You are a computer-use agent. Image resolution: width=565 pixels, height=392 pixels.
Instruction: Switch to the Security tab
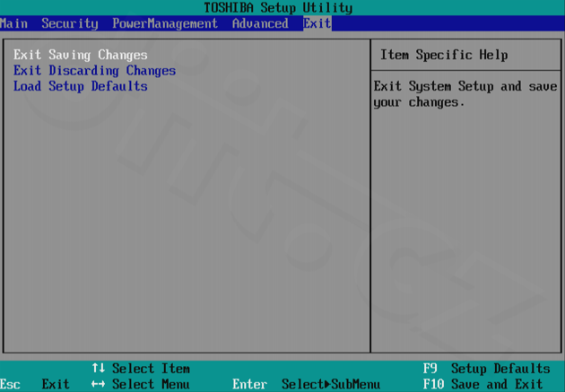[70, 23]
